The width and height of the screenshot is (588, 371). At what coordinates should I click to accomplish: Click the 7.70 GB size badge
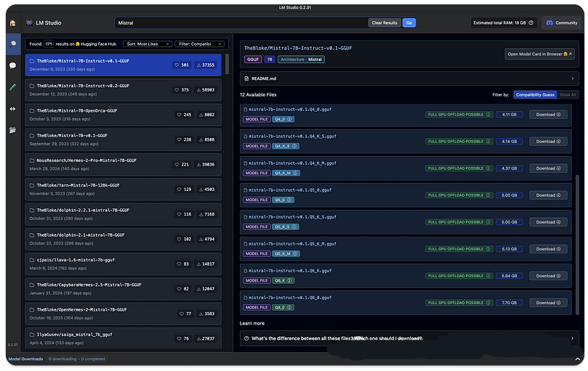click(510, 303)
